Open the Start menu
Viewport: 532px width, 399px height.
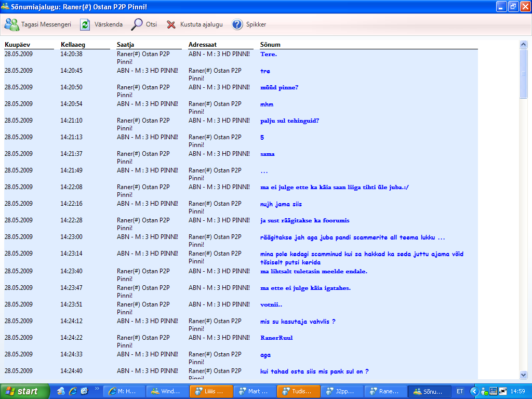point(24,391)
